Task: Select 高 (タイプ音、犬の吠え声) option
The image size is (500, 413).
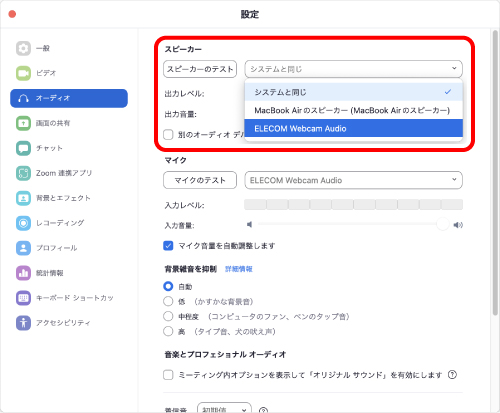Action: pyautogui.click(x=168, y=331)
